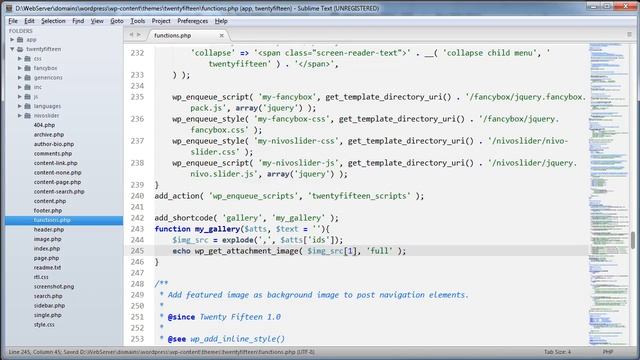Click the genericons folder icon

point(27,78)
